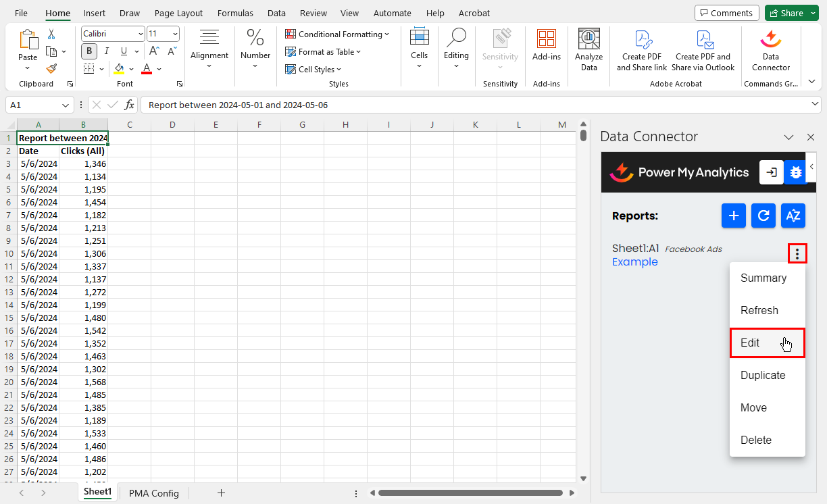The image size is (827, 504).
Task: Click the Comments button
Action: [x=726, y=13]
